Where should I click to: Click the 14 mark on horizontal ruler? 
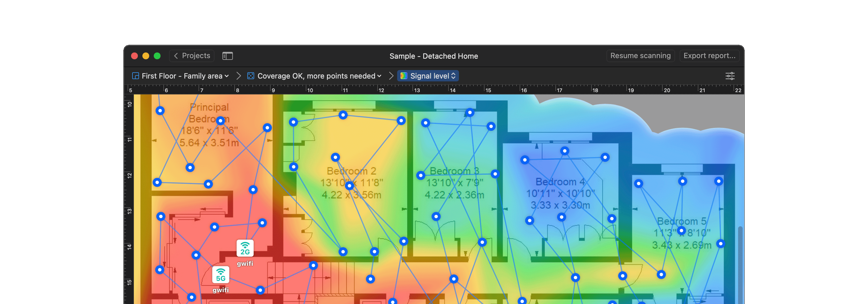(452, 90)
